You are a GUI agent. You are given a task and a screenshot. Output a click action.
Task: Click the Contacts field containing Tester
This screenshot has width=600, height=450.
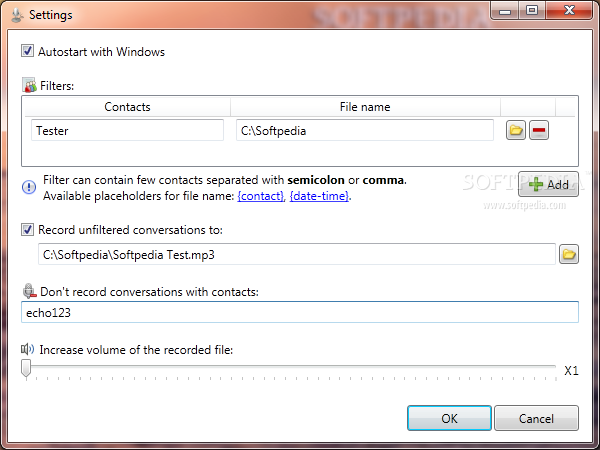(127, 130)
